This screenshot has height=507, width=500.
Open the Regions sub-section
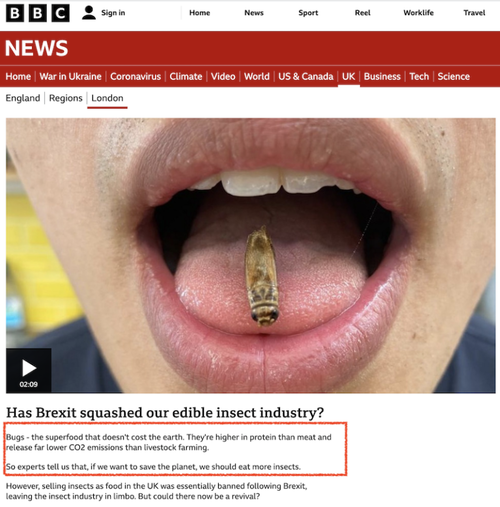[x=66, y=98]
